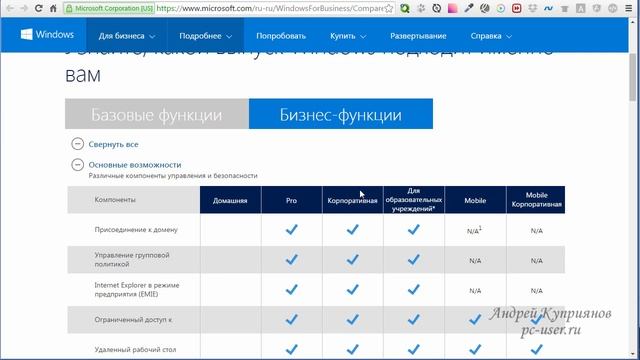
Task: Expand the Справка menu
Action: click(491, 36)
